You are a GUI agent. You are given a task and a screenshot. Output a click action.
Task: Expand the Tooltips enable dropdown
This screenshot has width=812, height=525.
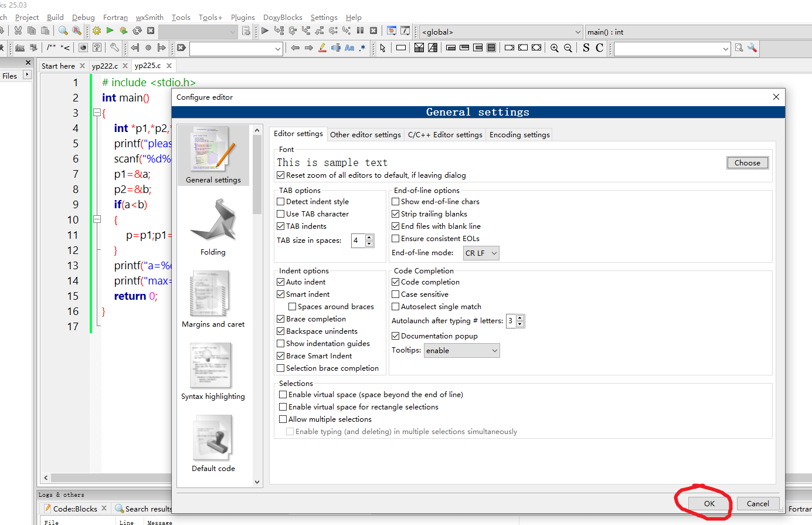(462, 351)
